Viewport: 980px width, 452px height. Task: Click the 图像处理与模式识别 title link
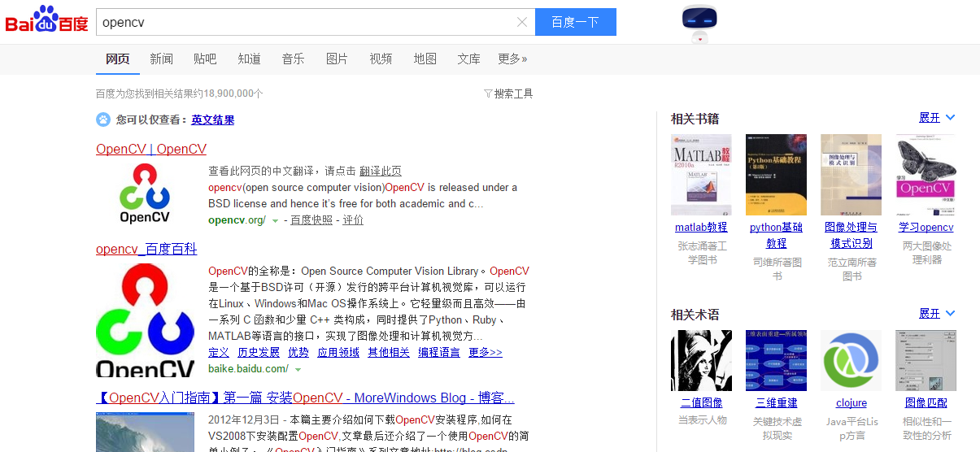(x=851, y=236)
